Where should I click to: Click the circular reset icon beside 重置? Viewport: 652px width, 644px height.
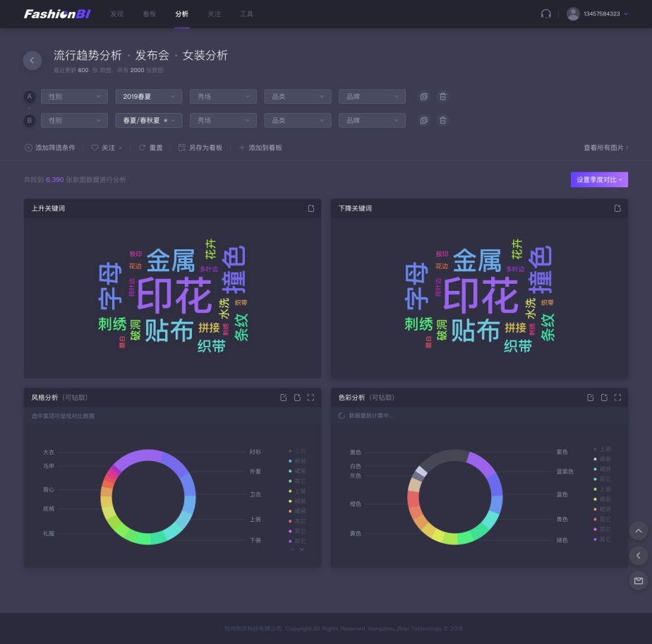(142, 148)
